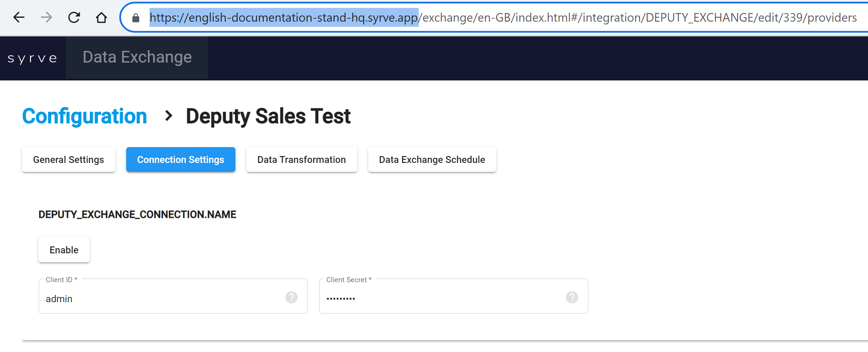The image size is (868, 352).
Task: Follow the Configuration breadcrumb link
Action: (x=85, y=116)
